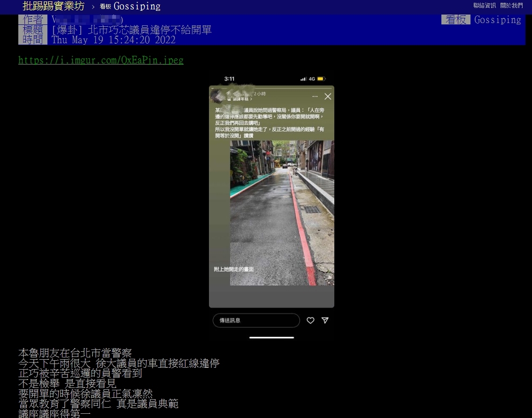Click the street photo with red curb line
Viewport: 532px width, 418px height.
(282, 213)
